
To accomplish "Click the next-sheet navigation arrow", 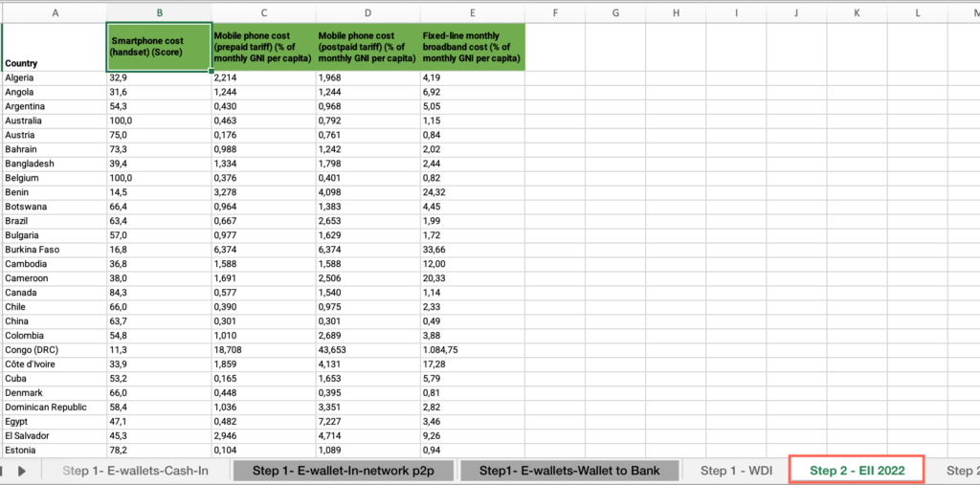I will 22,471.
